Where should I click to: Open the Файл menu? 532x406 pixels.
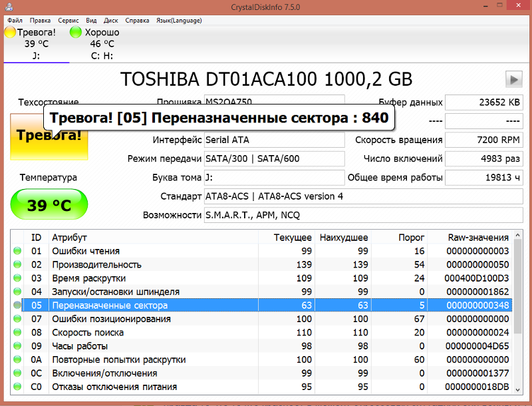[x=15, y=21]
